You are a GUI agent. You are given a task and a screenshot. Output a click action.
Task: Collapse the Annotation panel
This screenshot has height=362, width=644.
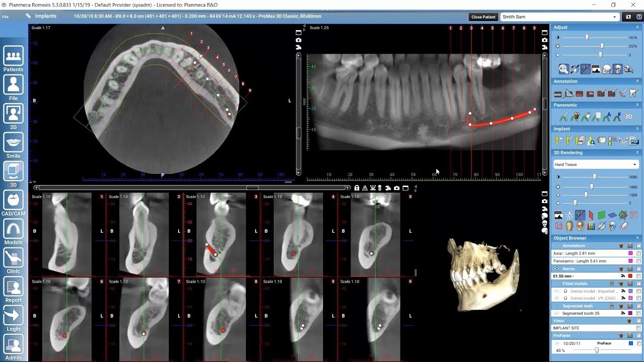(x=637, y=81)
